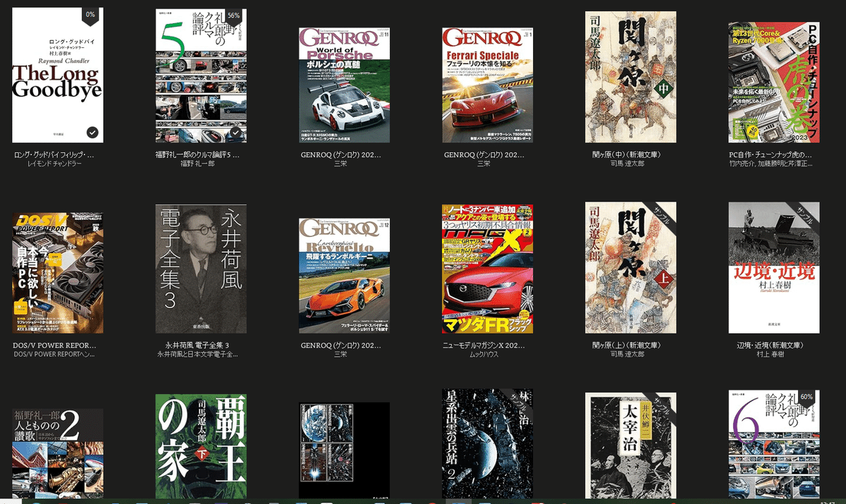Image resolution: width=846 pixels, height=504 pixels.
Task: Click 三栄 under the Ferrari issue
Action: (x=483, y=164)
